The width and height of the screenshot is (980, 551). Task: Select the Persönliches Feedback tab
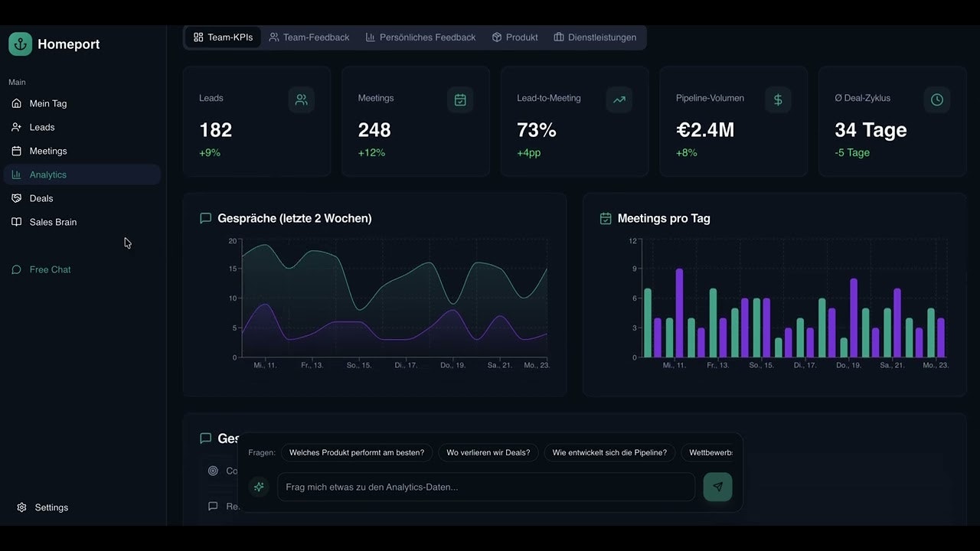(420, 37)
